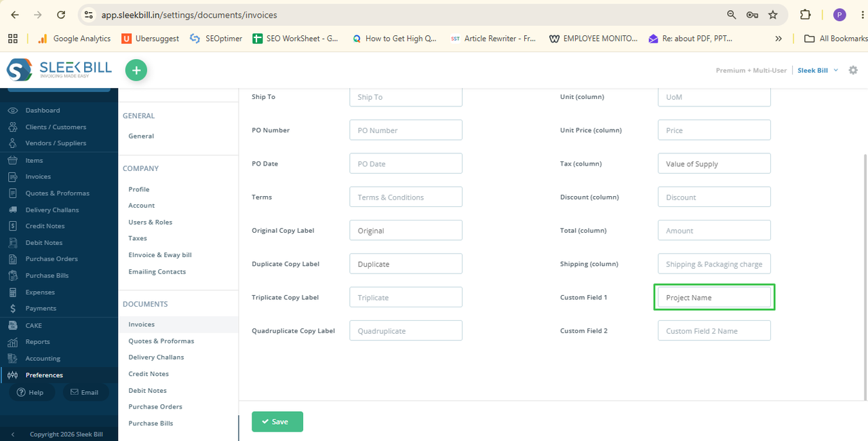Image resolution: width=868 pixels, height=441 pixels.
Task: Open the Payments section
Action: point(41,309)
